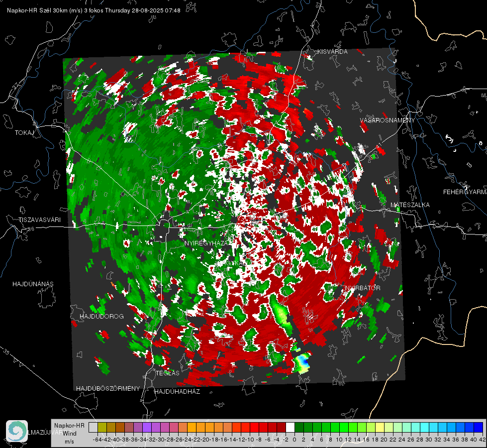
Task: Pick the yellow swatch in the wind legend
Action: (x=380, y=427)
